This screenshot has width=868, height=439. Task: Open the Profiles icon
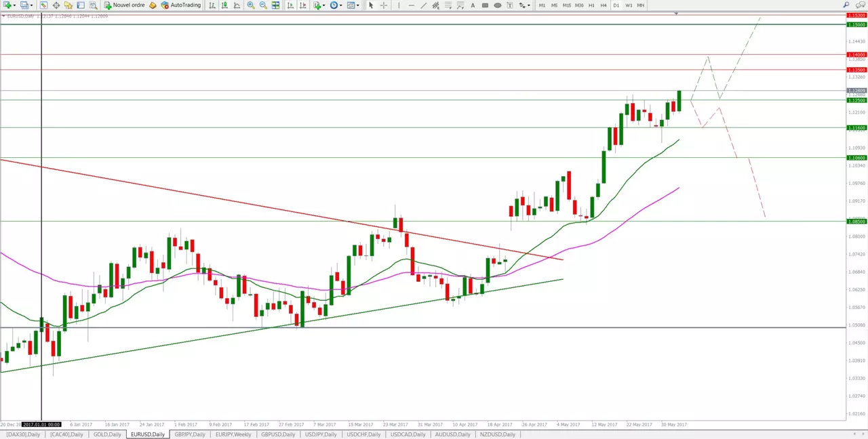coord(24,5)
